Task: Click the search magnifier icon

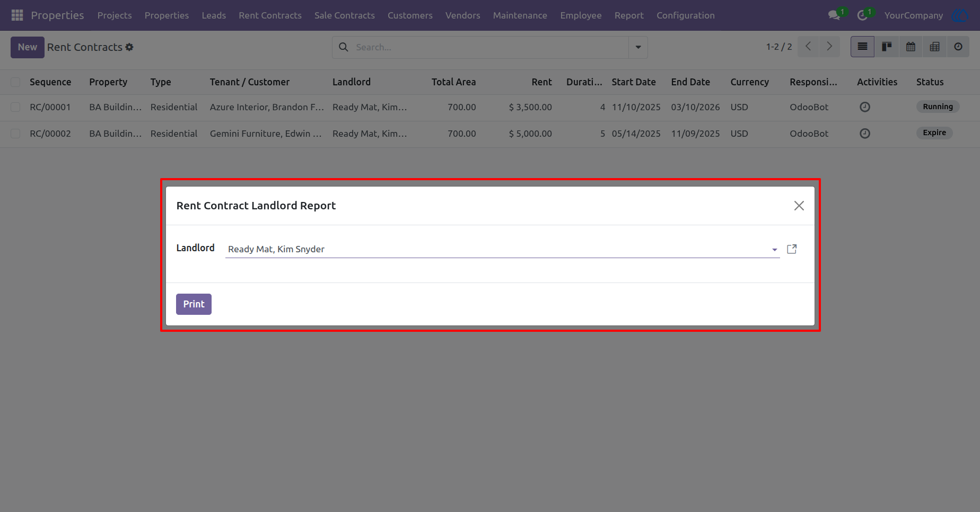Action: click(344, 47)
